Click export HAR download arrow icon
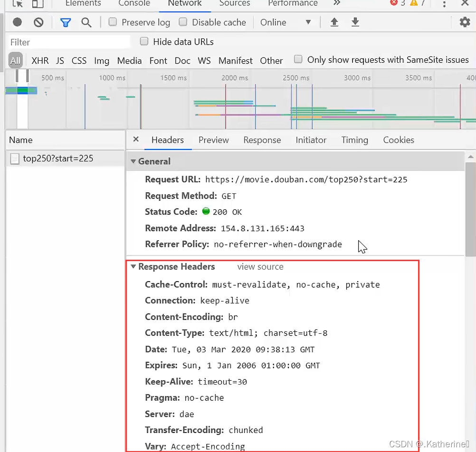 click(355, 22)
